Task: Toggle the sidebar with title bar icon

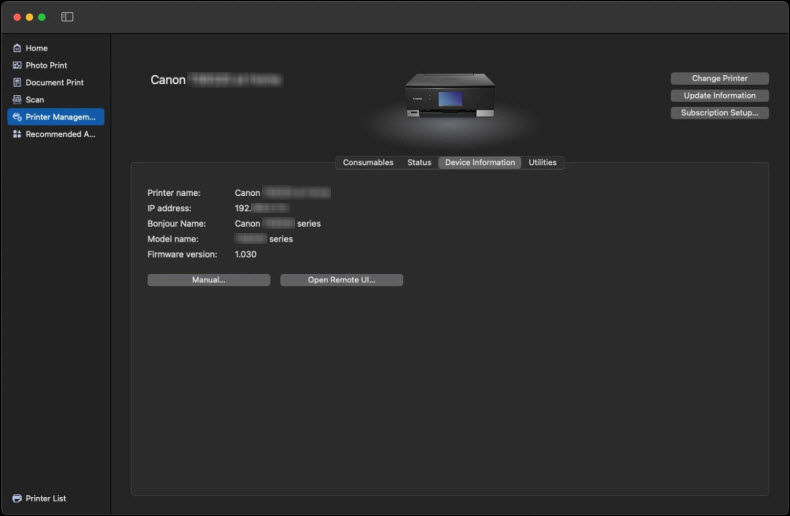Action: pyautogui.click(x=67, y=17)
